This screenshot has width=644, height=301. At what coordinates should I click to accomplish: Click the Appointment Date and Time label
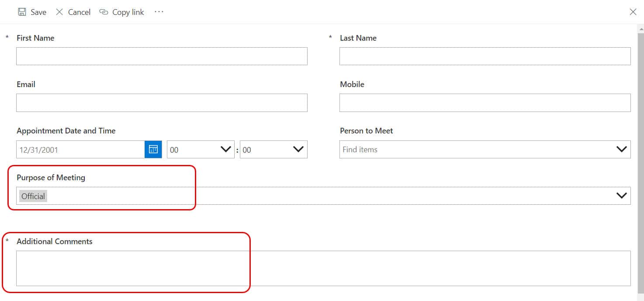tap(66, 131)
